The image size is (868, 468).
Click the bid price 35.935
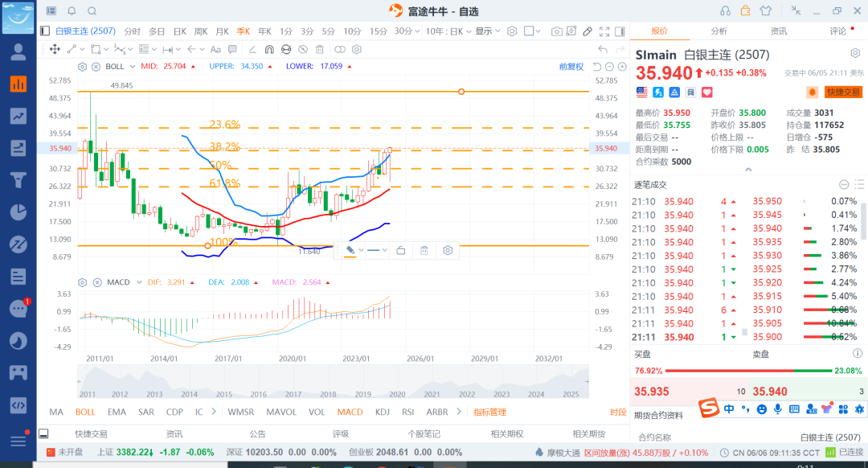(x=652, y=392)
